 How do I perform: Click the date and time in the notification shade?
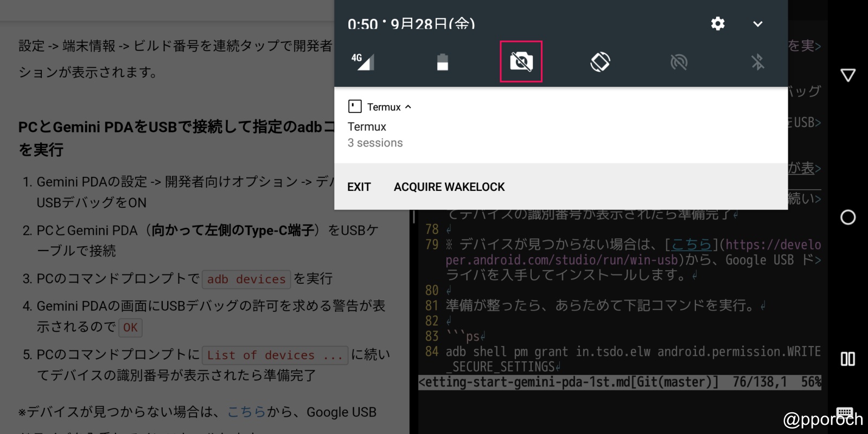pos(411,24)
